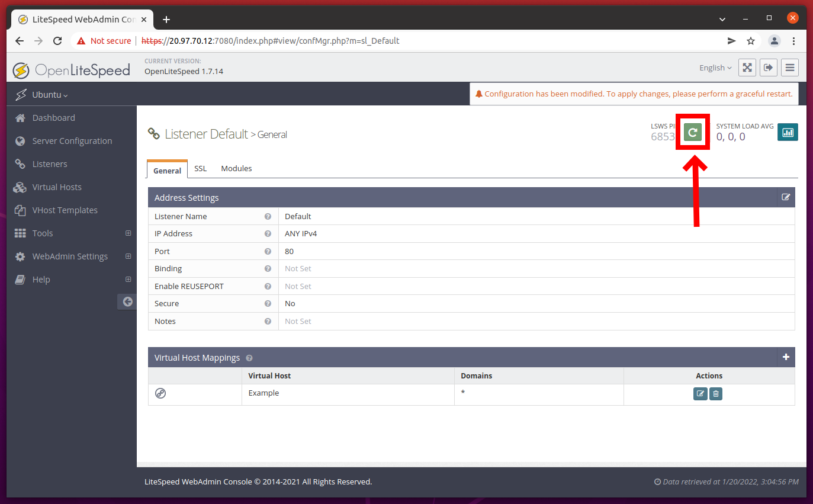Click the share/send page icon
The width and height of the screenshot is (813, 504).
coord(732,41)
